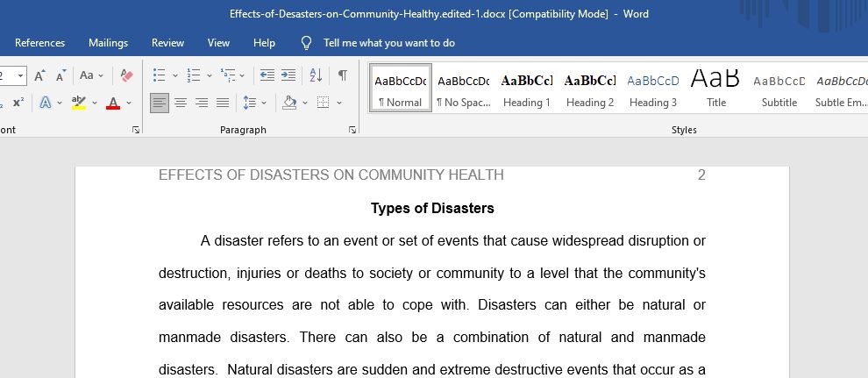Apply the Normal style
Screen dimensions: 868x378
(401, 88)
